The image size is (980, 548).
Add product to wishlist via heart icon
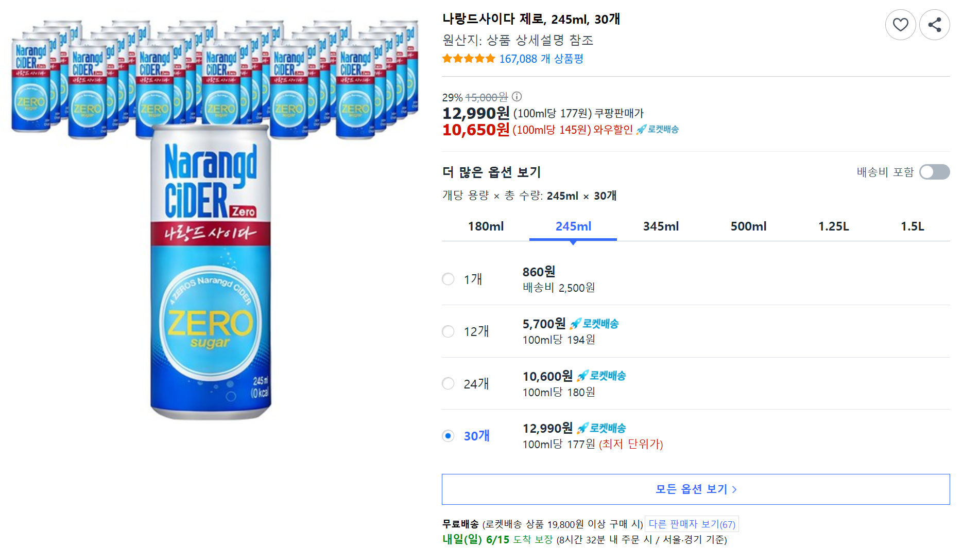[900, 24]
